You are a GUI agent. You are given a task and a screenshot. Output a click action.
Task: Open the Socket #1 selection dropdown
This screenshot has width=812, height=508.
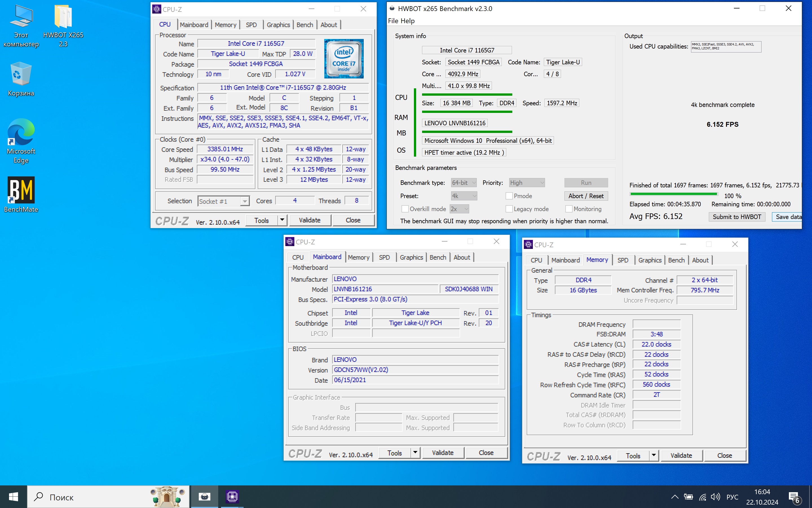click(x=224, y=201)
